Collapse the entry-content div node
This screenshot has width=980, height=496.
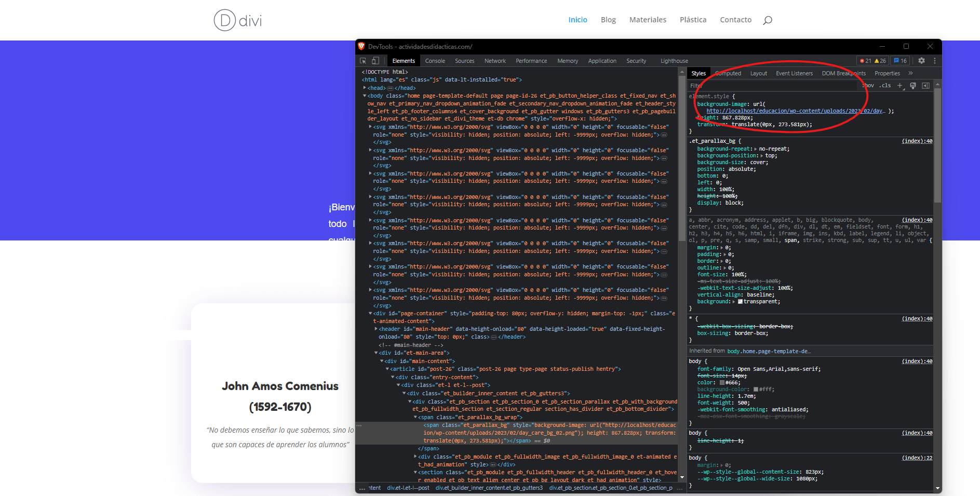393,377
